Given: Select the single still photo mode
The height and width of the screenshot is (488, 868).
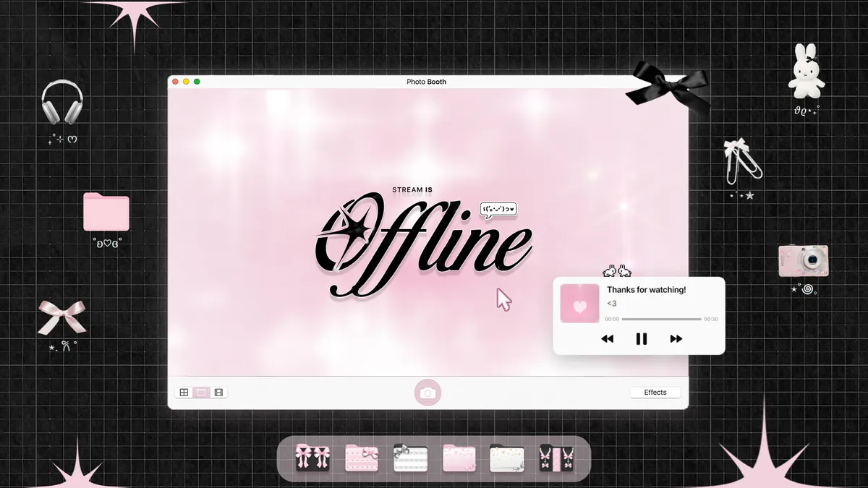Looking at the screenshot, I should pyautogui.click(x=202, y=393).
